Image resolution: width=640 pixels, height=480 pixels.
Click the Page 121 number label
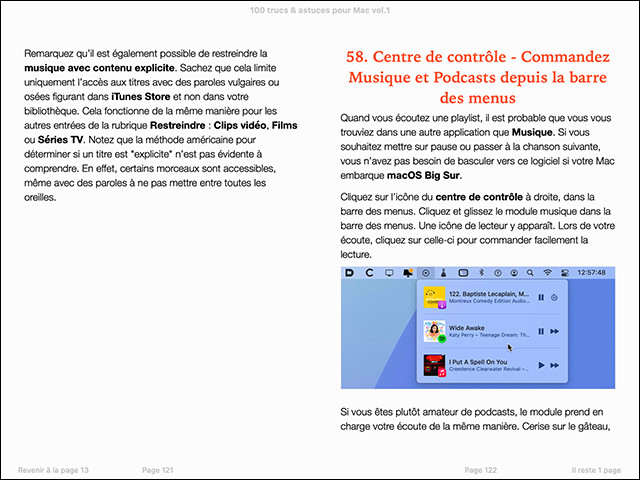[x=158, y=469]
